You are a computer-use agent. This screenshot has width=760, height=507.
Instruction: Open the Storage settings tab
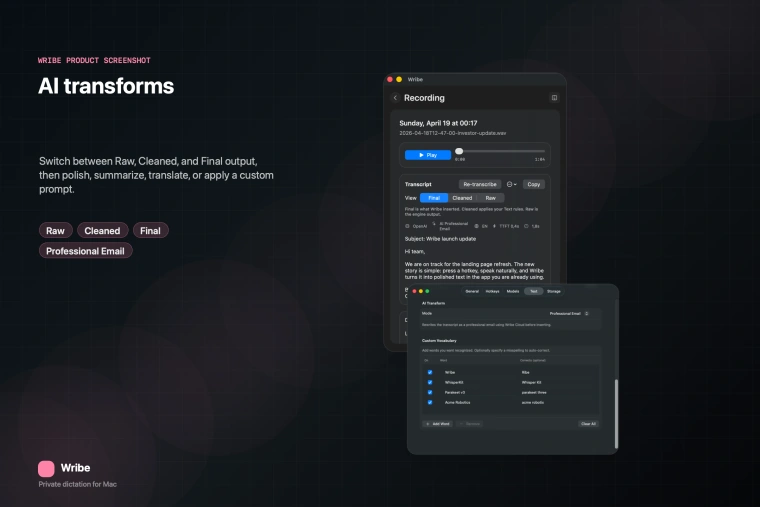[554, 291]
